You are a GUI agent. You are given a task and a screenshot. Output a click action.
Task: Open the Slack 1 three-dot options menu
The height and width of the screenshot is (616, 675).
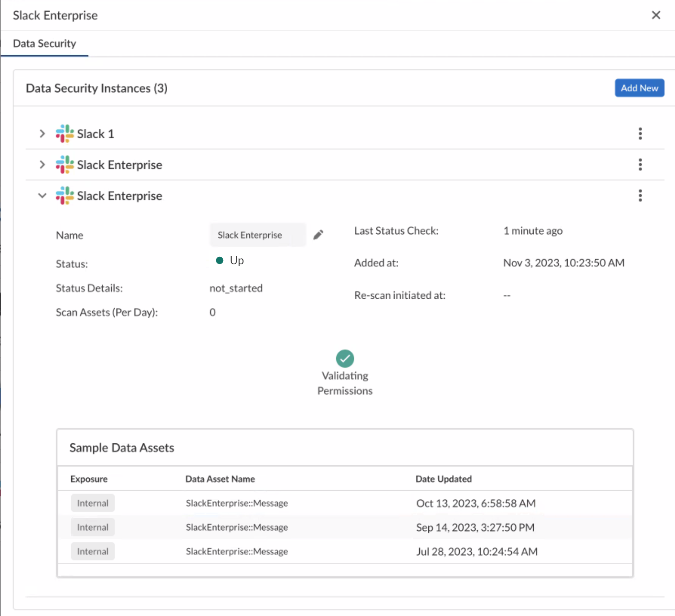(x=640, y=134)
